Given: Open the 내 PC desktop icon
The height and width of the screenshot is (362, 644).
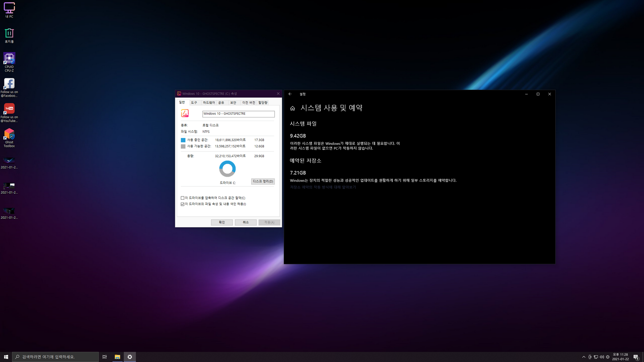Looking at the screenshot, I should 9,10.
